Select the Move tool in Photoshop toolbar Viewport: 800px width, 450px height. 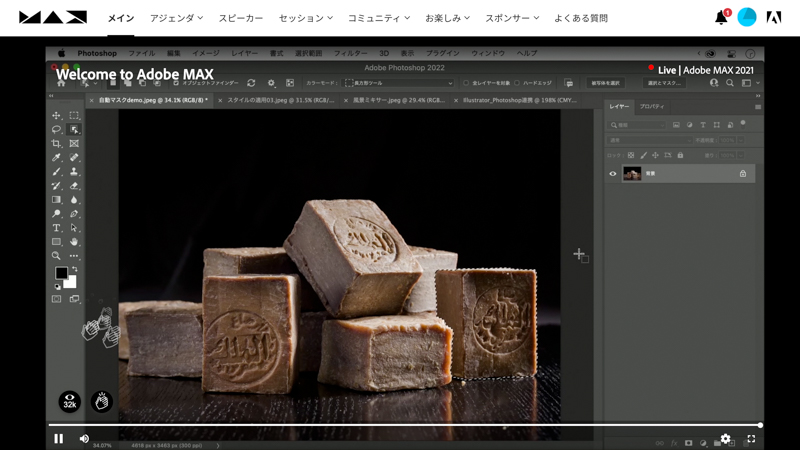[x=56, y=115]
